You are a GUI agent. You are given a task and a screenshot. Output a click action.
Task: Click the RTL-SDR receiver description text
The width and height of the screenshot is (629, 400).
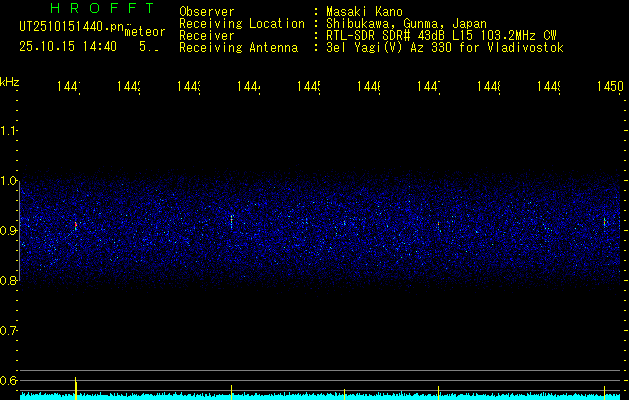[x=434, y=36]
